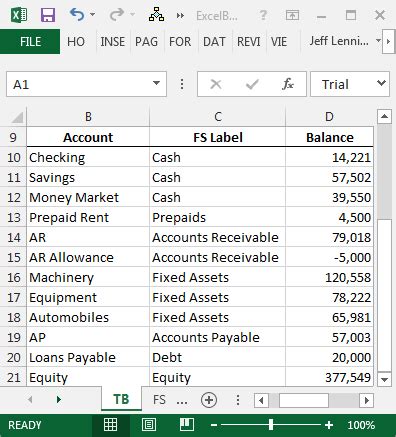Screen dimensions: 396x437
Task: Expand the formula bar with the chevron
Action: (x=381, y=83)
